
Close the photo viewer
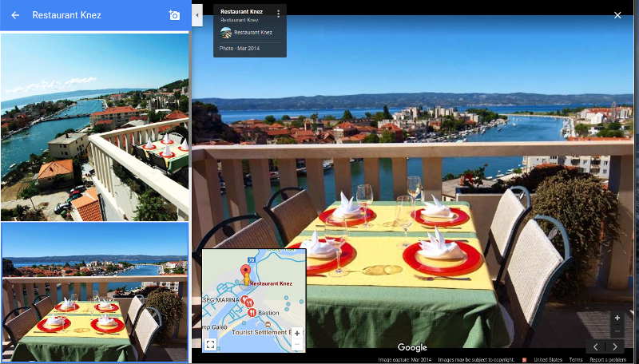pyautogui.click(x=617, y=15)
